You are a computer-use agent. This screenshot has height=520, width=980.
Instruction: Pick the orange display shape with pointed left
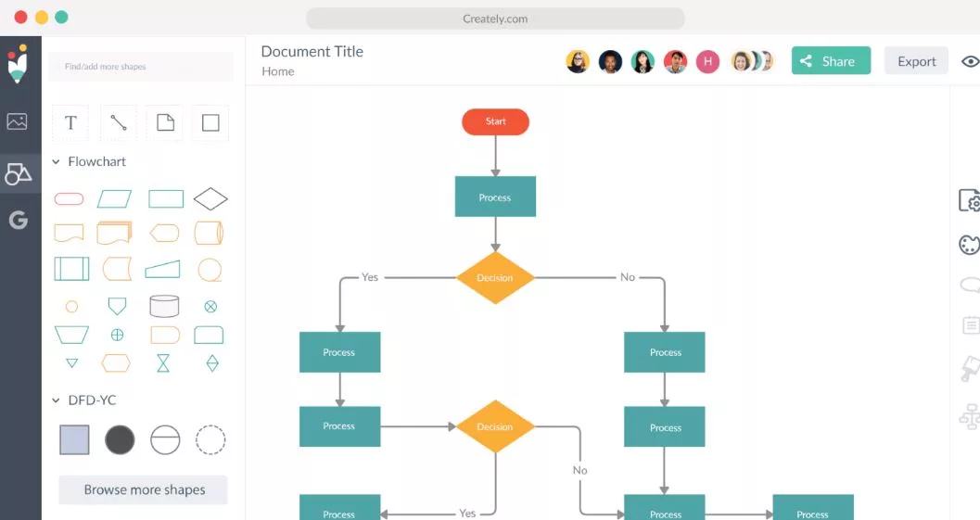(164, 234)
